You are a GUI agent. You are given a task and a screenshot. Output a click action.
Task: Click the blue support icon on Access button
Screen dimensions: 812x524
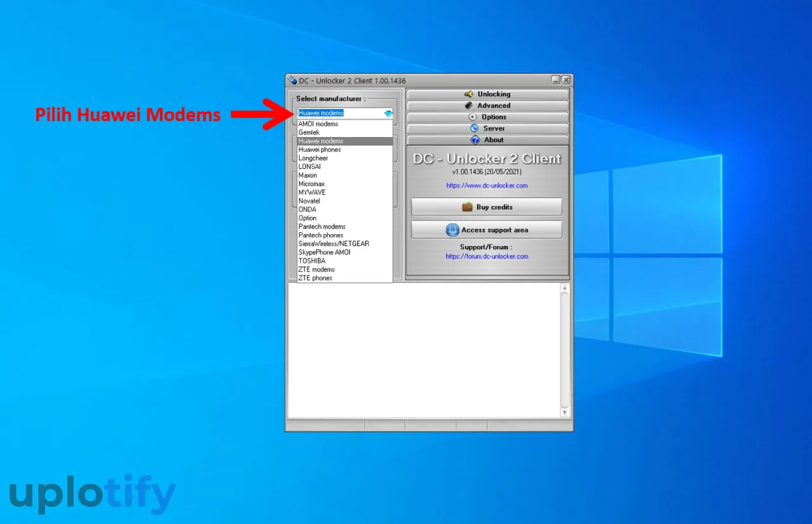pos(452,230)
